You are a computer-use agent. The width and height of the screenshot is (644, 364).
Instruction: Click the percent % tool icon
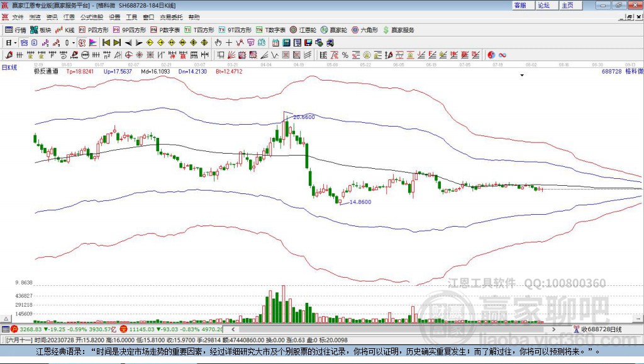[345, 55]
